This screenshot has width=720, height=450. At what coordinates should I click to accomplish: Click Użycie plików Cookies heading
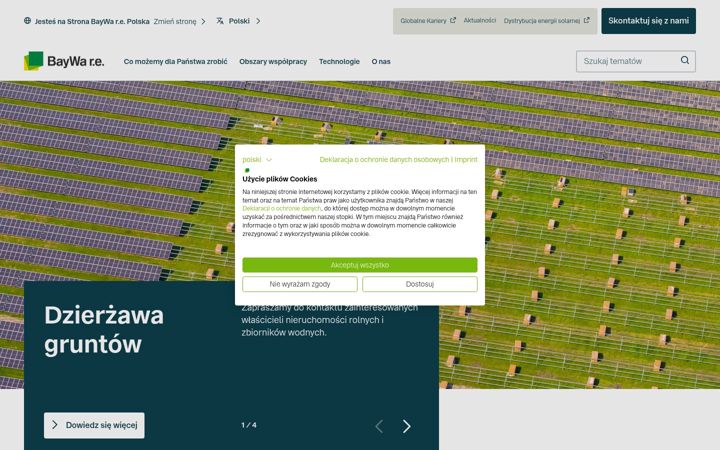click(x=280, y=179)
